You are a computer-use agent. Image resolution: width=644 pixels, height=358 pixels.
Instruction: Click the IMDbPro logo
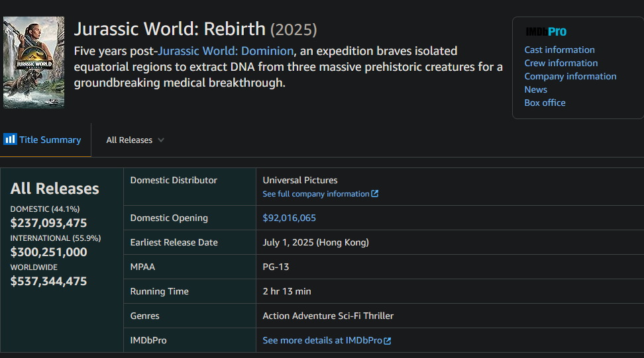pos(546,32)
